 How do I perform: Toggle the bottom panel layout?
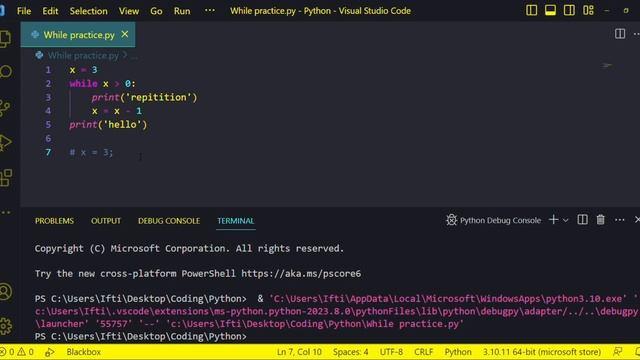[x=550, y=10]
